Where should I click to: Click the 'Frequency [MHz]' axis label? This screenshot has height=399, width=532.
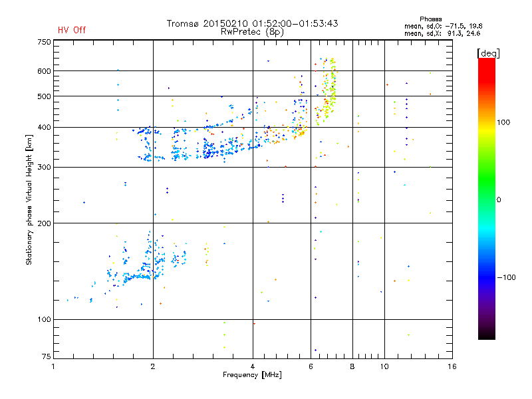[x=252, y=375]
